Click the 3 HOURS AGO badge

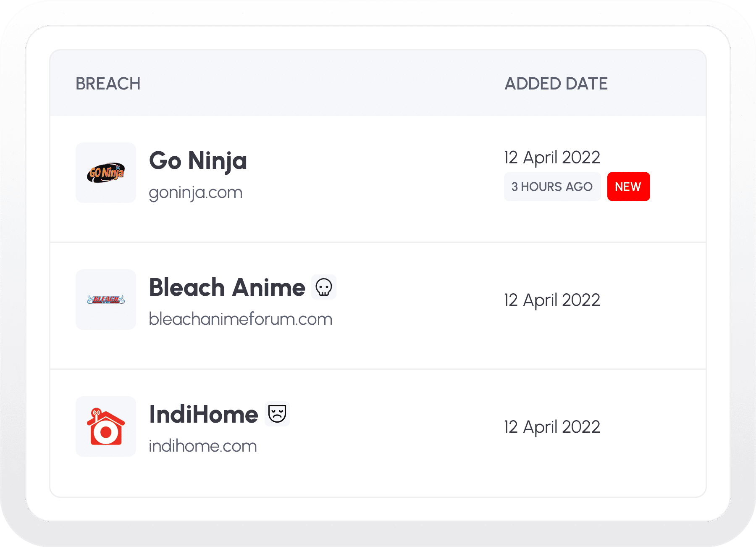pyautogui.click(x=552, y=187)
